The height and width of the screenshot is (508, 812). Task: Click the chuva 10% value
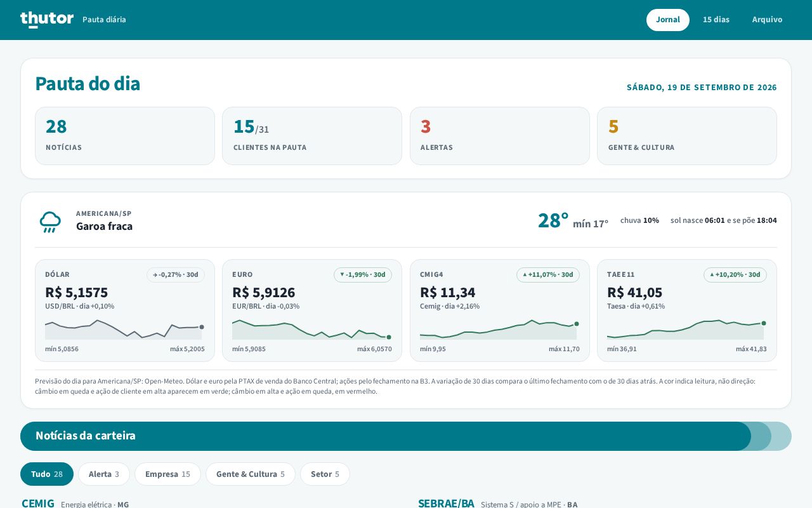click(639, 220)
